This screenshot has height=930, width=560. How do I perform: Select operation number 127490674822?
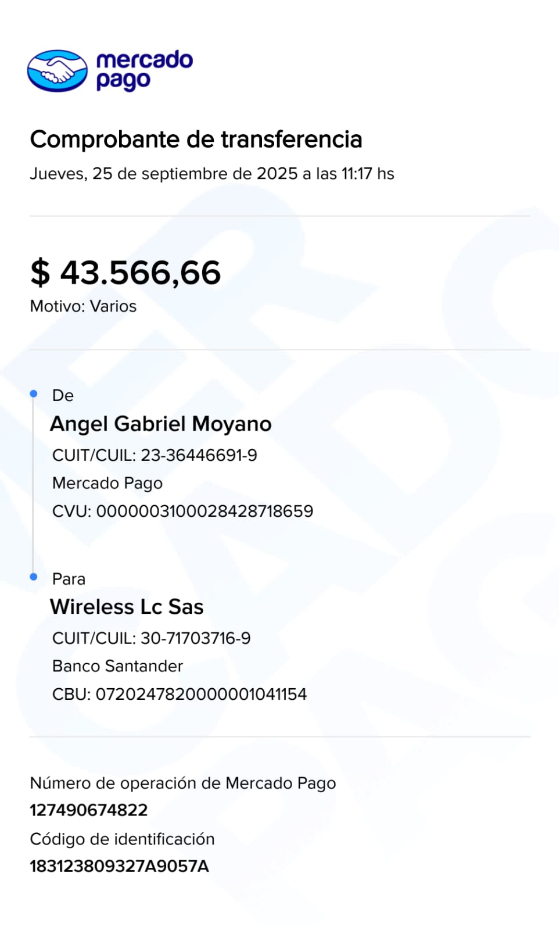point(89,810)
